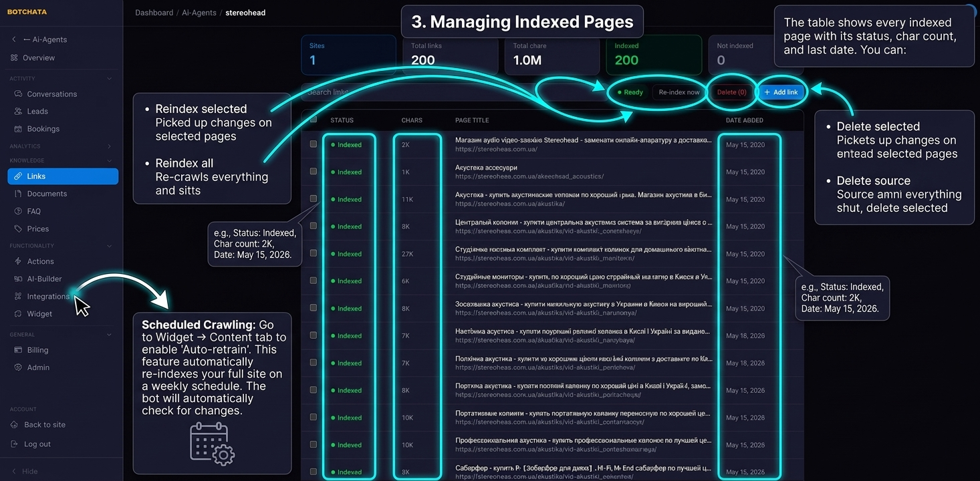Sort by the DATE ADDED column header
Image resolution: width=980 pixels, height=481 pixels.
point(745,120)
